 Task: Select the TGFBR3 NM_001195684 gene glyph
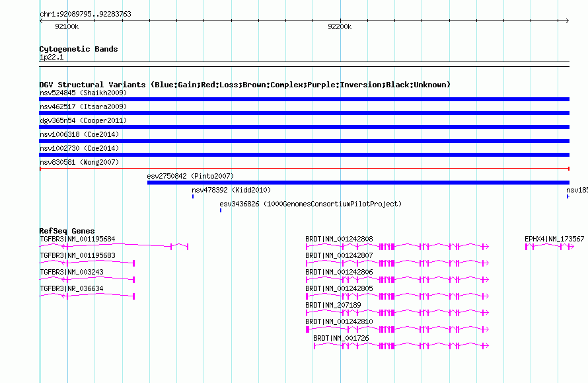tap(114, 247)
